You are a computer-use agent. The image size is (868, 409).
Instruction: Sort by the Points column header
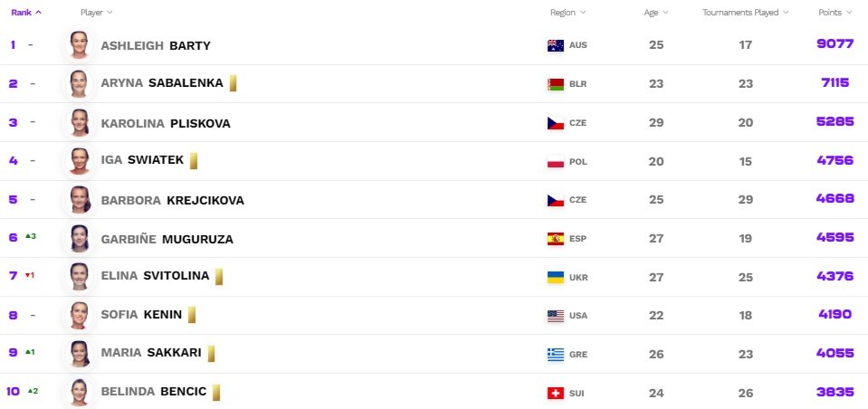tap(835, 13)
